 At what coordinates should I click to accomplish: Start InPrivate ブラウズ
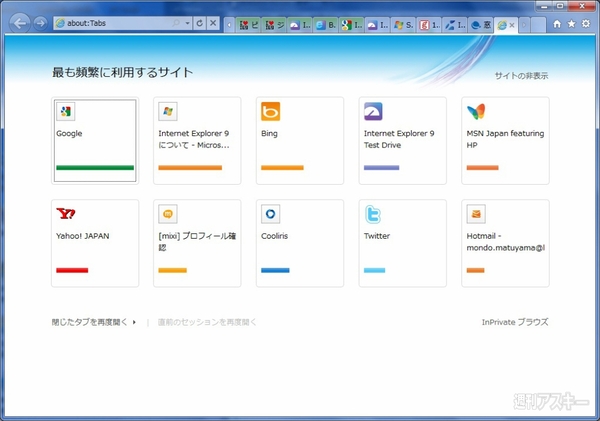[x=515, y=322]
